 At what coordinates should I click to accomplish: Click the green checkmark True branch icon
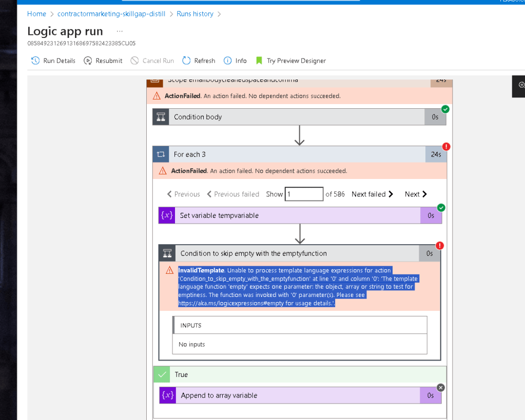pyautogui.click(x=162, y=374)
